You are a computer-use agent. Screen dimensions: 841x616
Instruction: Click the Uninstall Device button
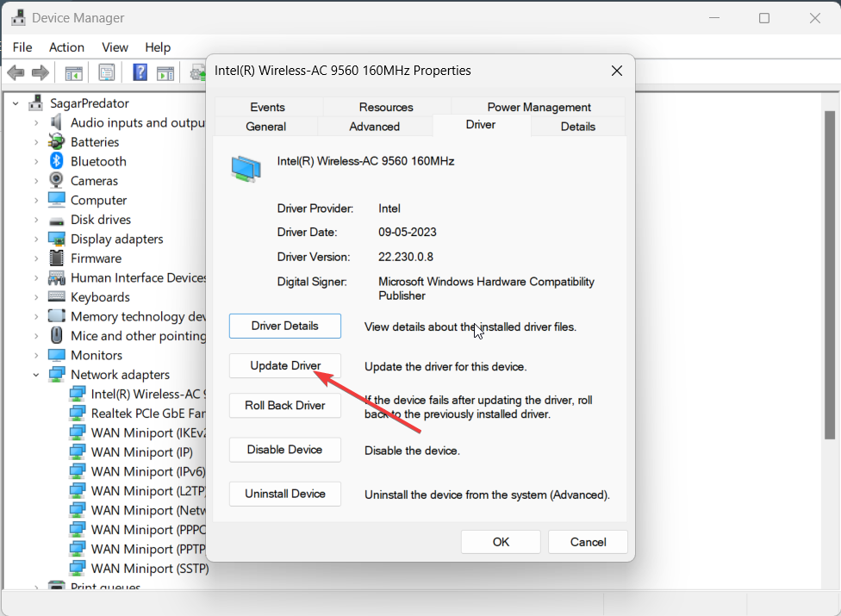tap(285, 494)
